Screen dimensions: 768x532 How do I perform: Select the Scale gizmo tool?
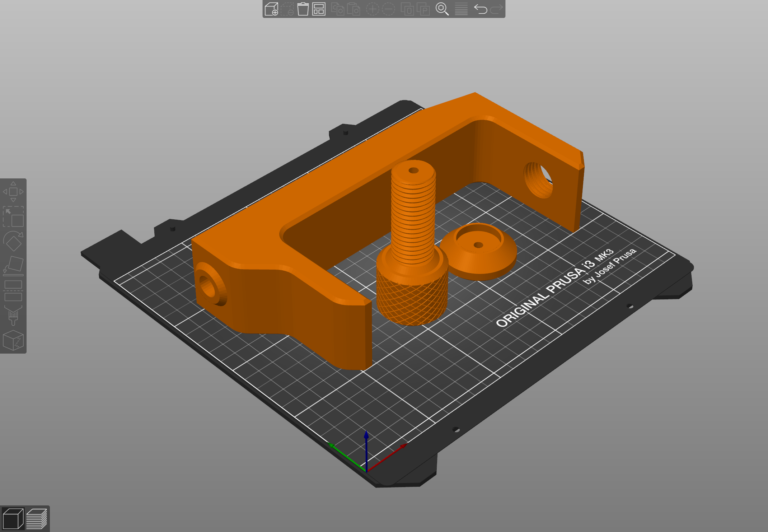[13, 216]
